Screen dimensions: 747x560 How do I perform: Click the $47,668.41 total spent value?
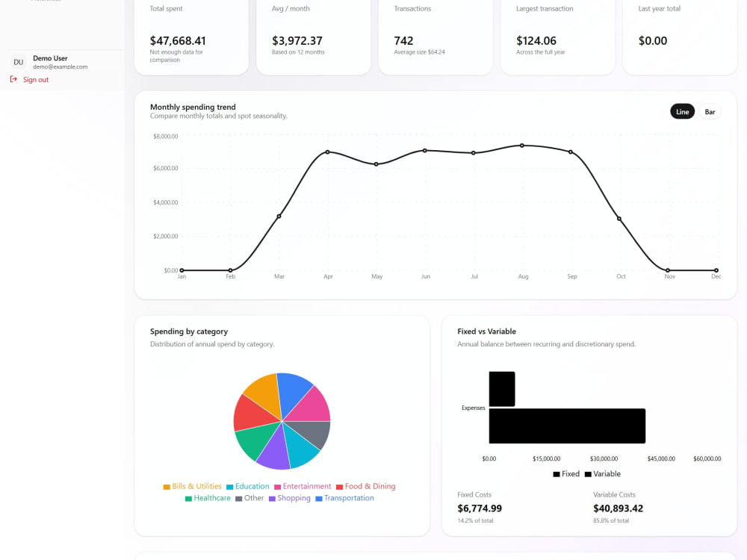point(178,41)
